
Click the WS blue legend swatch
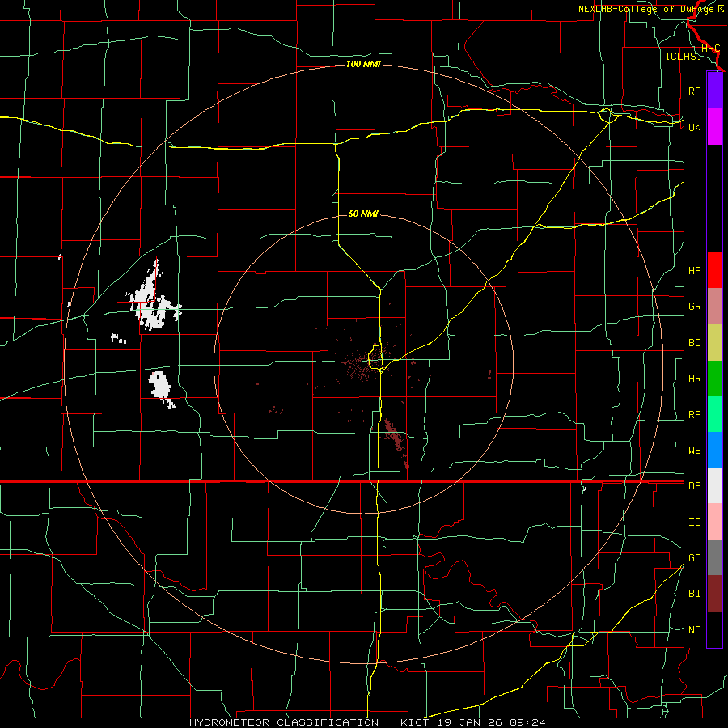point(714,450)
